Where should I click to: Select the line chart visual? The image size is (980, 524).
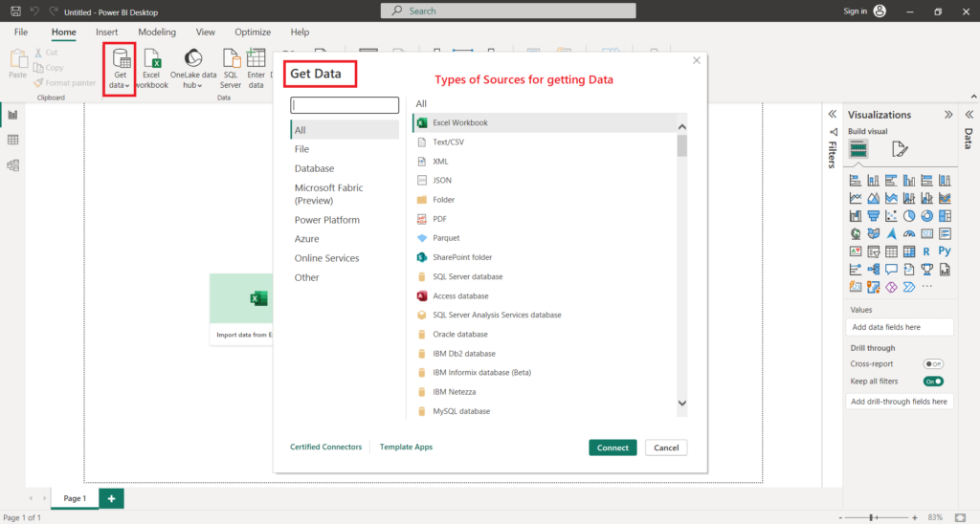(x=856, y=198)
